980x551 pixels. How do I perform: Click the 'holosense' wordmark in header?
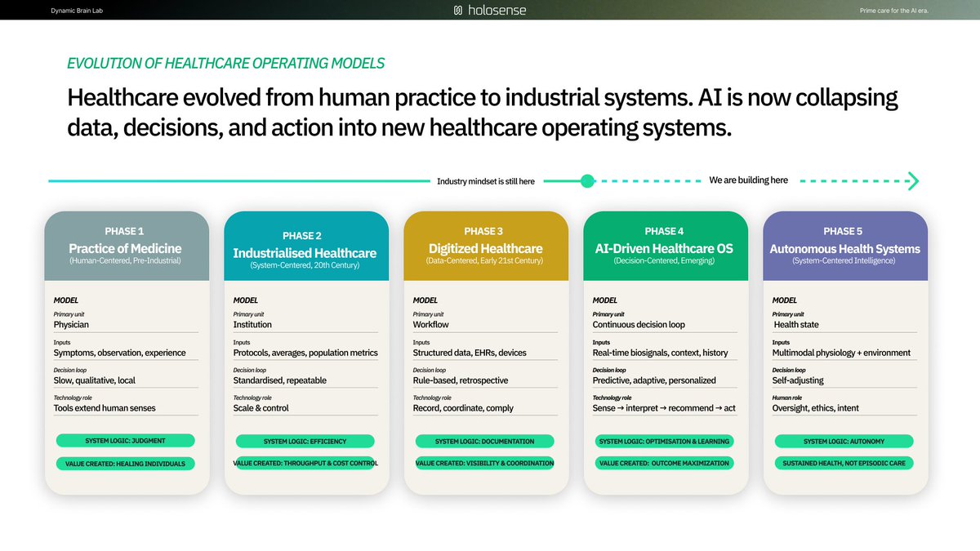point(497,10)
